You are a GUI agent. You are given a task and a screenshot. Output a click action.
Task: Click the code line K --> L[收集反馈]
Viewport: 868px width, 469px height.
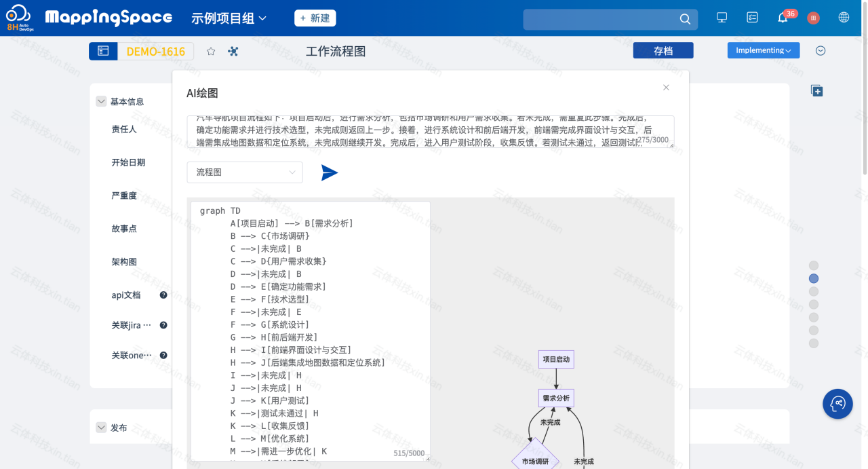(x=270, y=426)
